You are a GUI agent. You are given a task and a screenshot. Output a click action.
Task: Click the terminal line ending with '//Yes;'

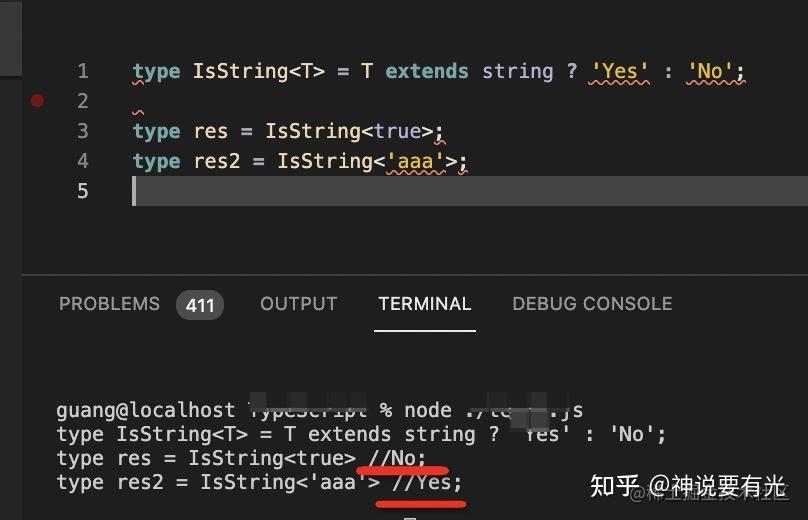click(259, 482)
